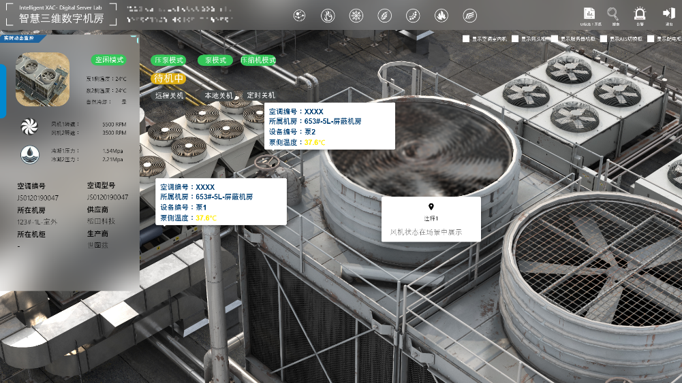Screen dimensions: 682x383
Task: Toggle the second display checkbox in the row
Action: (515, 39)
